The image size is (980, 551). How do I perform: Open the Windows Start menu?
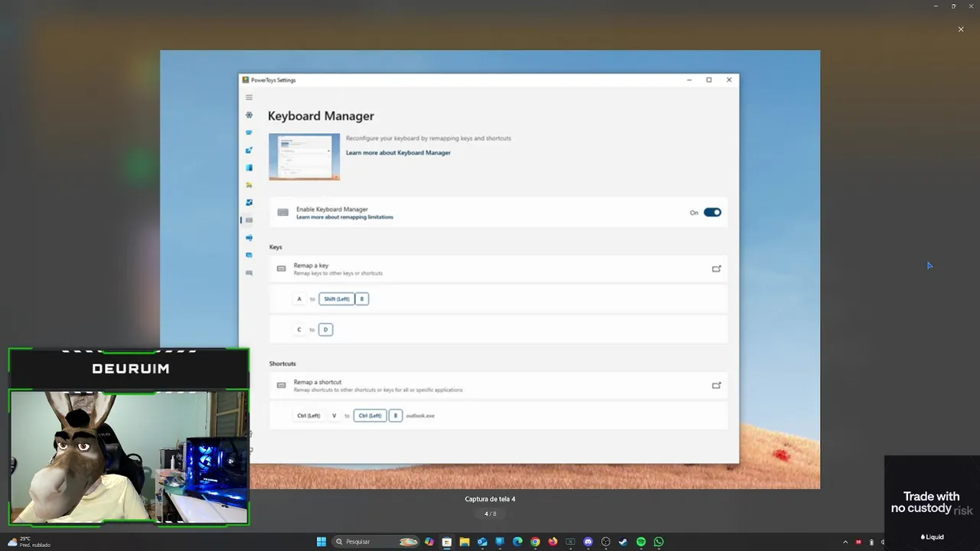322,542
